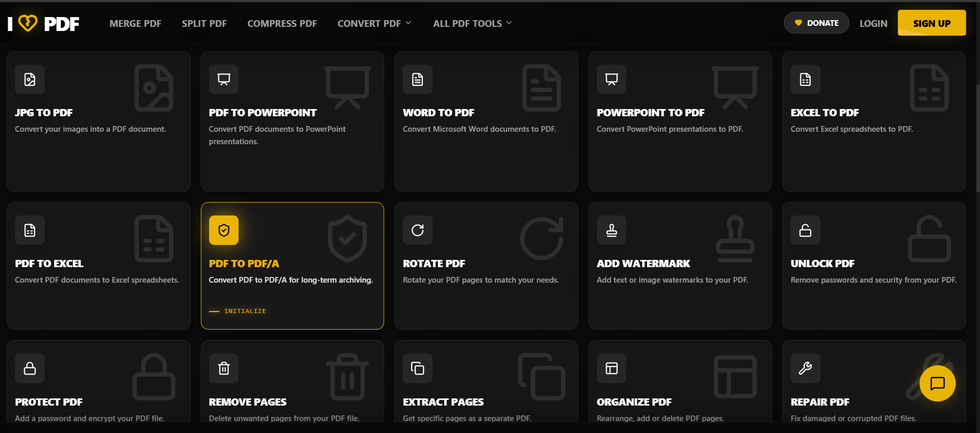Click the yellow PDF to PDF/A shield icon
This screenshot has width=980, height=433.
(x=224, y=230)
